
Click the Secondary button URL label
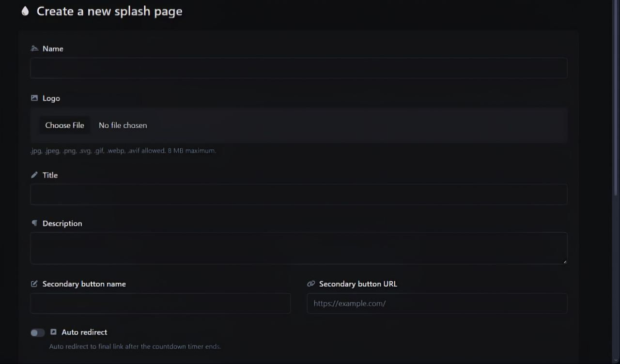click(358, 284)
